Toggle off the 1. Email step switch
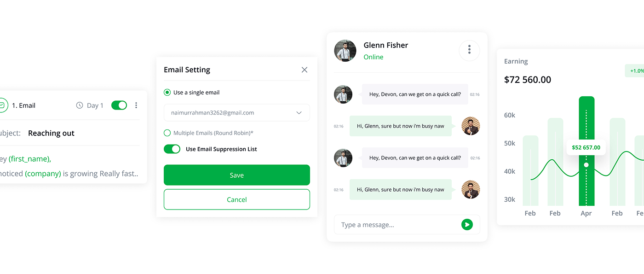 pos(119,105)
